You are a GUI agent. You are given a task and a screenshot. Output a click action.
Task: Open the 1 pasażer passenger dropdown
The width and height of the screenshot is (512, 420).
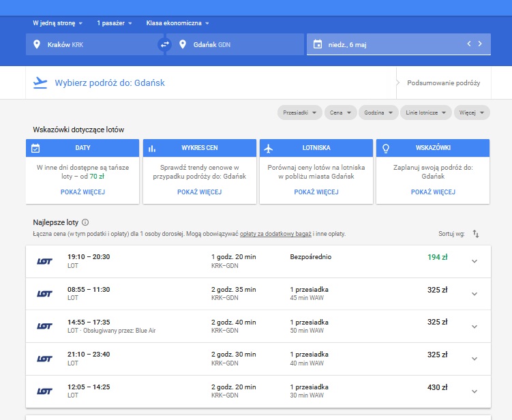tap(115, 23)
